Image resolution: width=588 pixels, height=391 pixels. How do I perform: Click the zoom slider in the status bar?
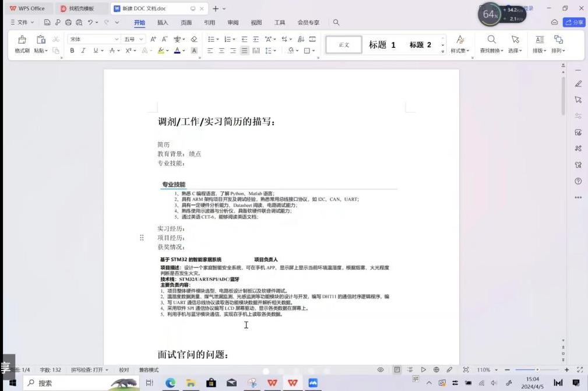[537, 370]
